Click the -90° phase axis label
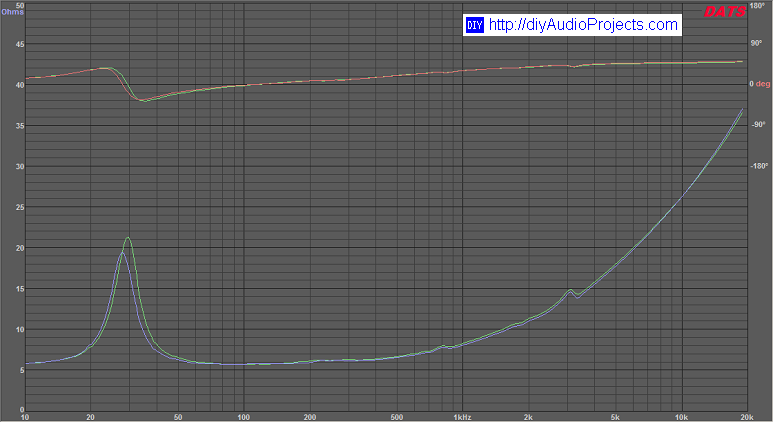 point(758,125)
